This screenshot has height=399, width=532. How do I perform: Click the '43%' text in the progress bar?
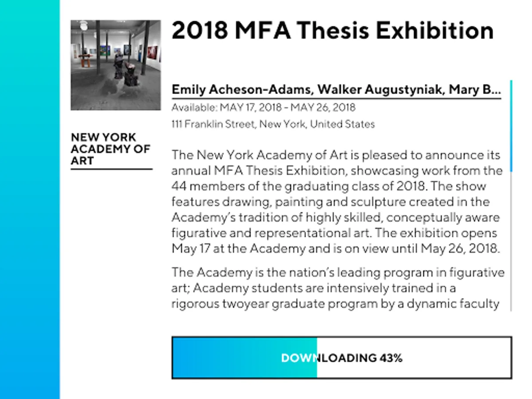[x=391, y=358]
